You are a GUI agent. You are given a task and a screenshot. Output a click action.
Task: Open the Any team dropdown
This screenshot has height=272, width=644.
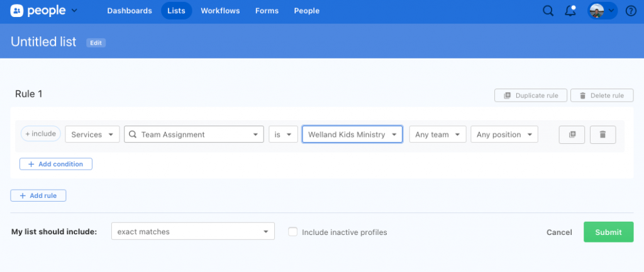[438, 134]
